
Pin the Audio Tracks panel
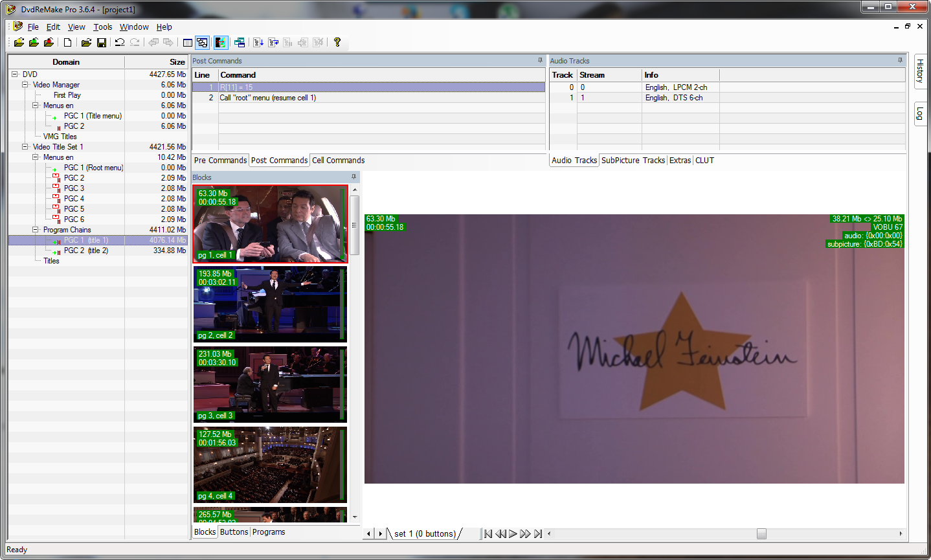click(900, 60)
